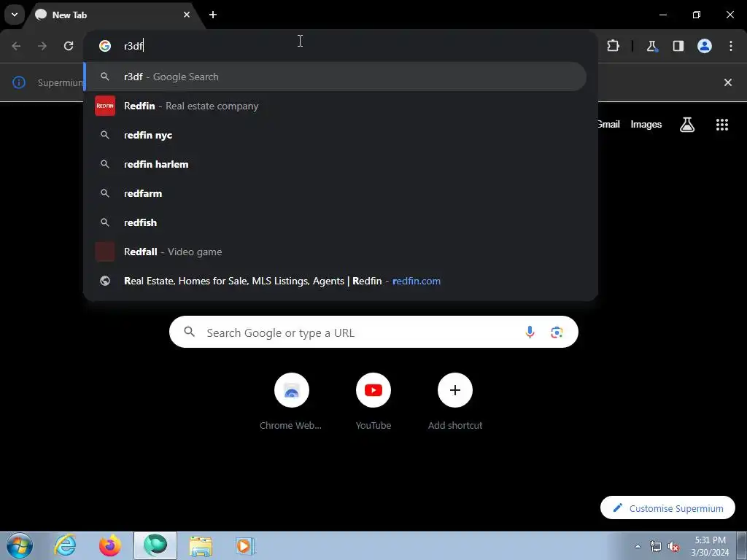The height and width of the screenshot is (560, 747).
Task: Search by image with Lens camera icon
Action: pos(557,332)
